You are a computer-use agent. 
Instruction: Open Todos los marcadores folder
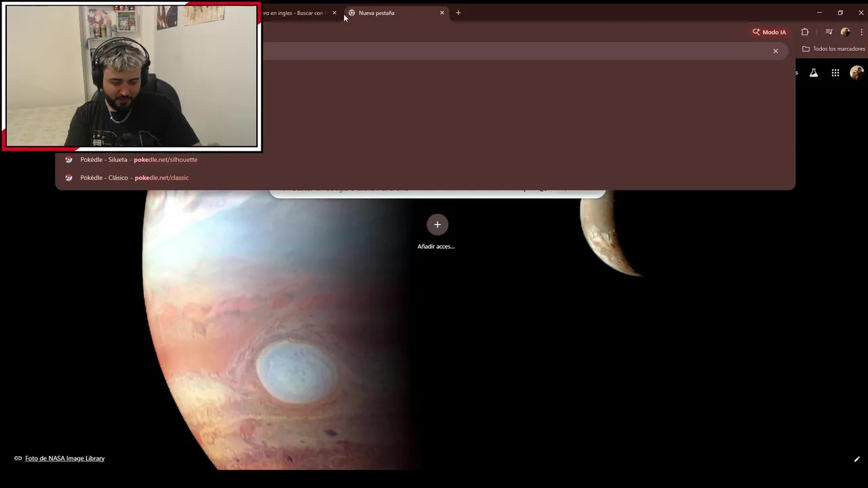[x=833, y=49]
